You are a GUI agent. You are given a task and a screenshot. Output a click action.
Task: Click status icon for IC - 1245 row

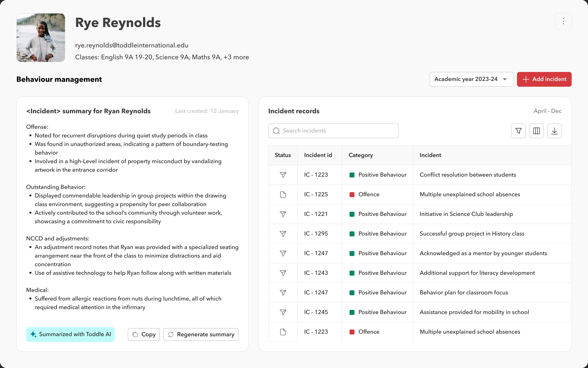[283, 312]
